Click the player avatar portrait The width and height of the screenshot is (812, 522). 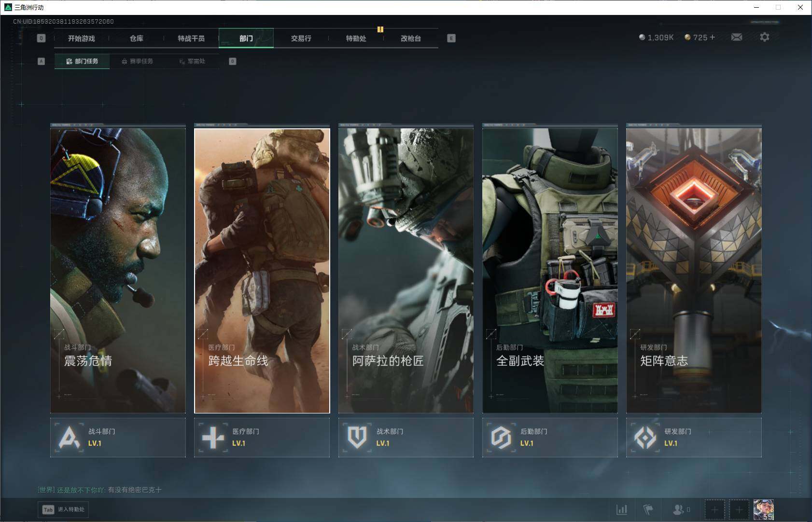763,509
